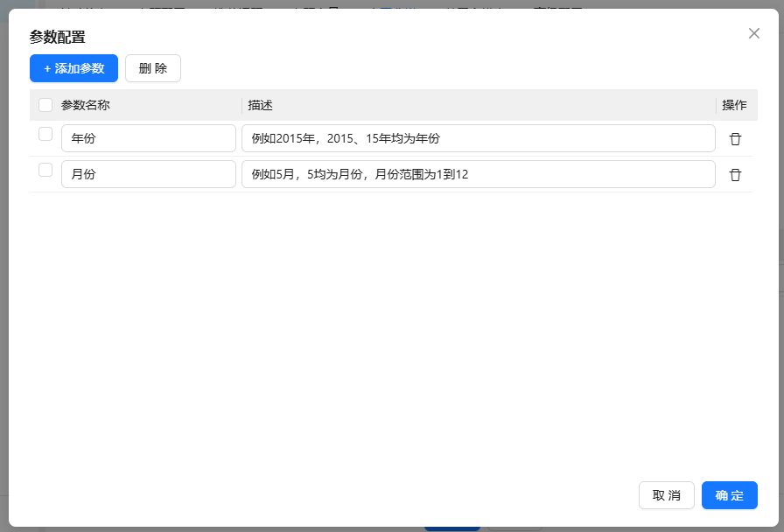Click the description field containing 例如2015年
Image resolution: width=784 pixels, height=532 pixels.
pos(478,138)
